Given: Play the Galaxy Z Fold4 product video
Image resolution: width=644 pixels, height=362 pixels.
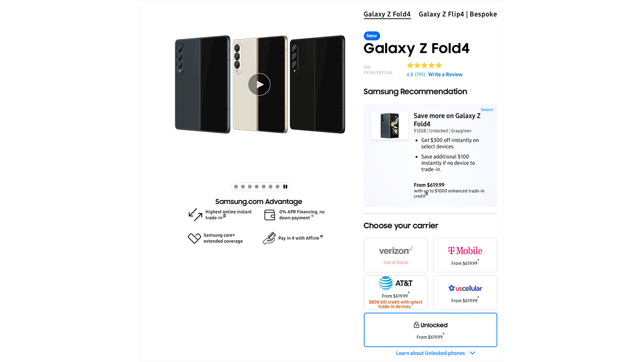Looking at the screenshot, I should [x=259, y=84].
